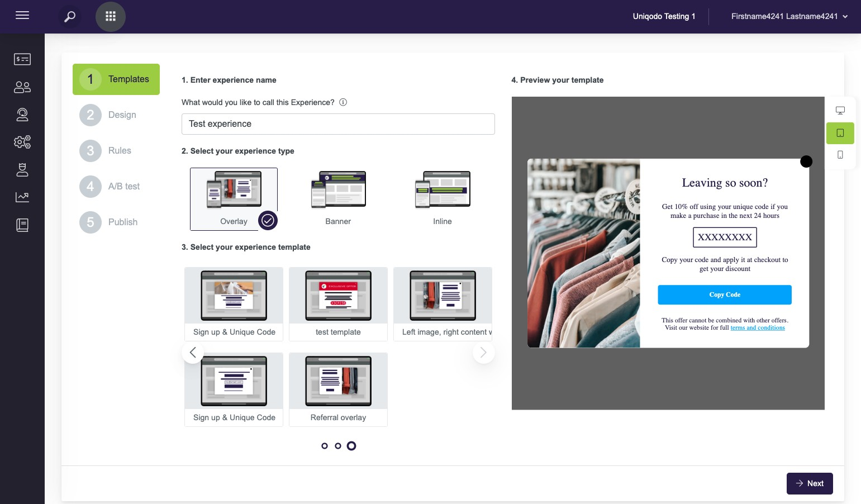Open the analytics chart sidebar icon
The height and width of the screenshot is (504, 861).
(x=22, y=197)
